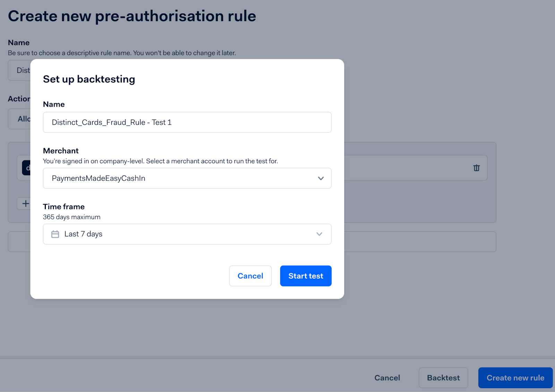Click the calendar icon in Time frame
The image size is (555, 392).
pos(55,234)
